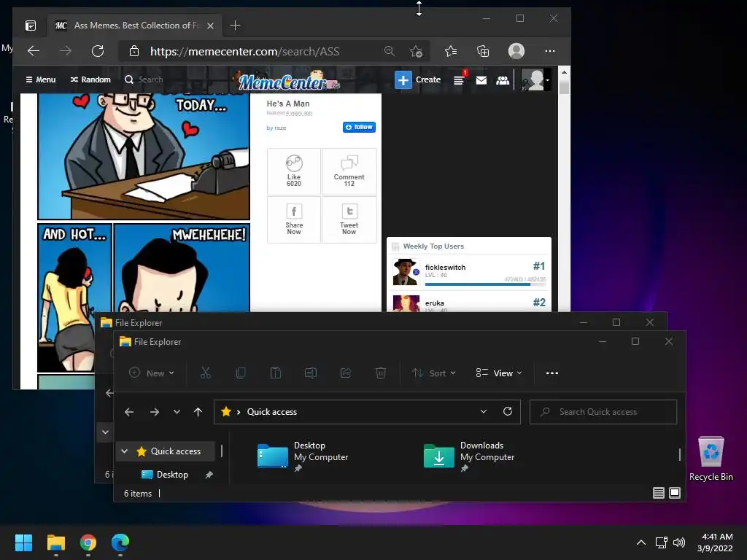The width and height of the screenshot is (747, 560).
Task: Open the MemeCenter Menu
Action: point(41,79)
